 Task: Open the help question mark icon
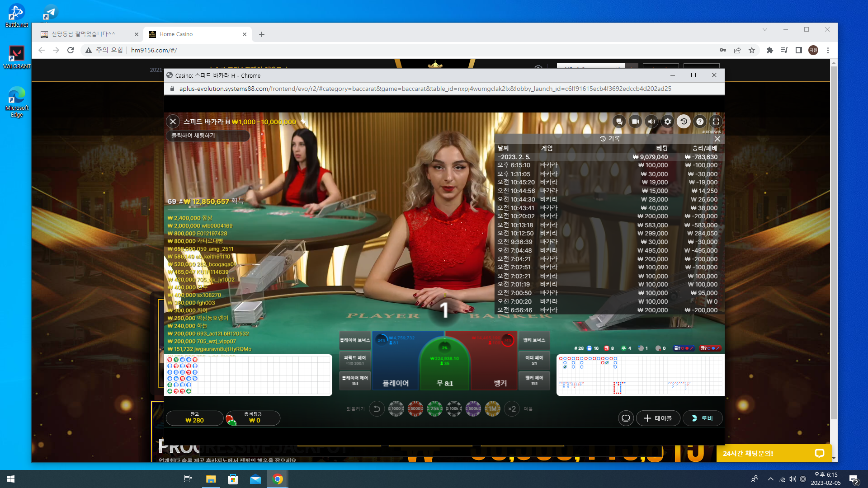[700, 122]
